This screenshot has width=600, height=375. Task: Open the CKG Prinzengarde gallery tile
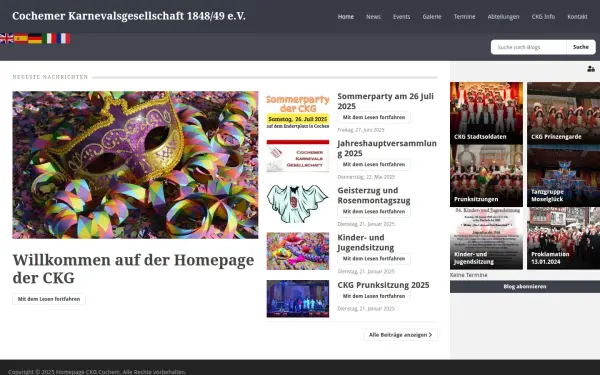pyautogui.click(x=563, y=113)
